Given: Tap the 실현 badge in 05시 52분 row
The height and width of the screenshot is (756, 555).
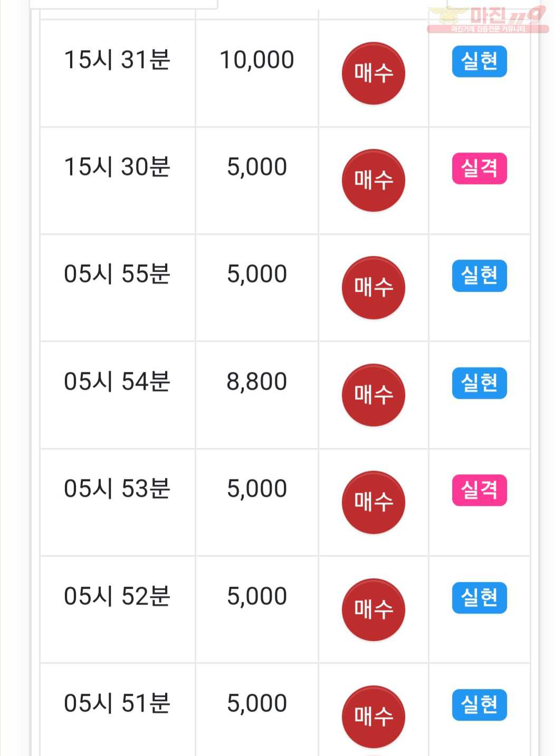Looking at the screenshot, I should 480,598.
